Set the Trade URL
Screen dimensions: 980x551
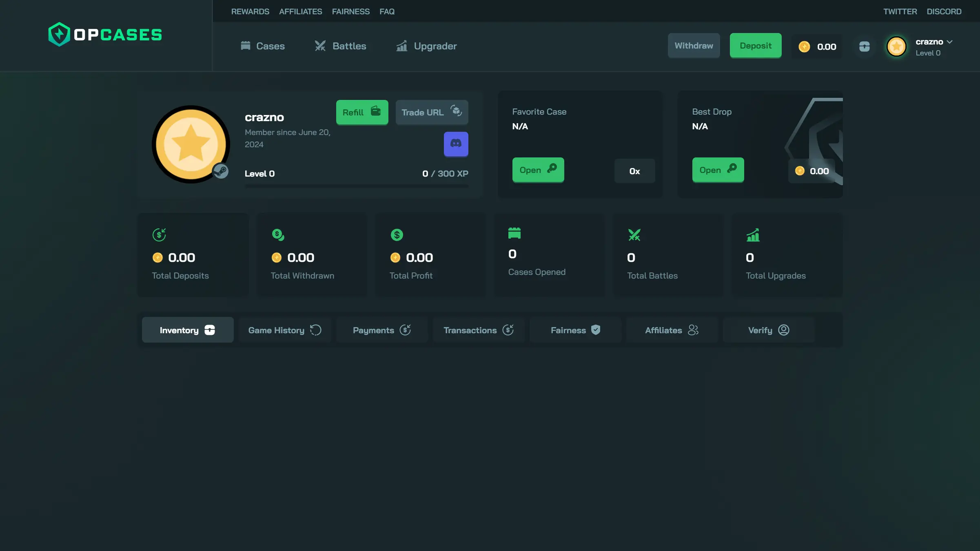coord(432,112)
